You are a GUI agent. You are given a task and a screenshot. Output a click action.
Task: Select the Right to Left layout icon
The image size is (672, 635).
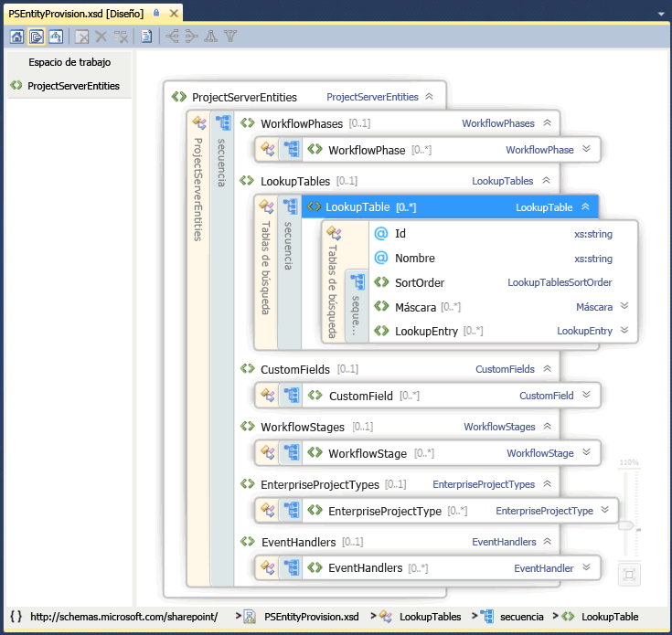(x=191, y=37)
